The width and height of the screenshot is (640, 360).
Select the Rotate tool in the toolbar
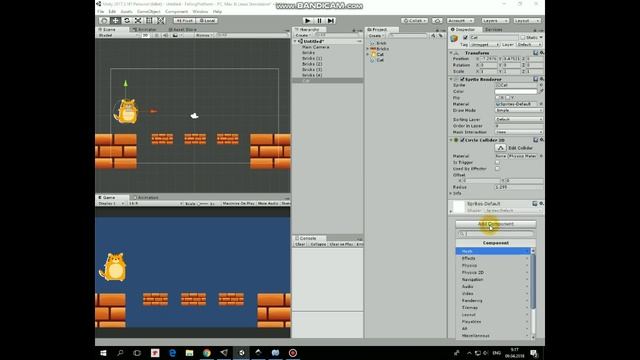coord(127,20)
